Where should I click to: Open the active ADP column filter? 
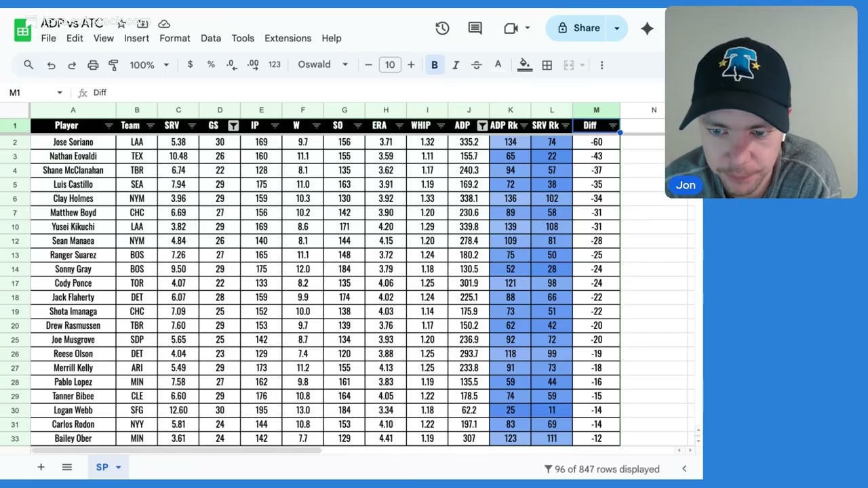pyautogui.click(x=482, y=126)
